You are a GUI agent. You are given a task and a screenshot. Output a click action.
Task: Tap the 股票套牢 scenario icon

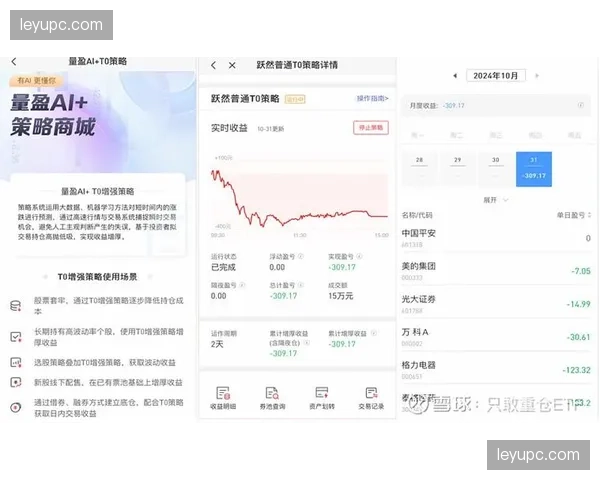click(x=16, y=306)
